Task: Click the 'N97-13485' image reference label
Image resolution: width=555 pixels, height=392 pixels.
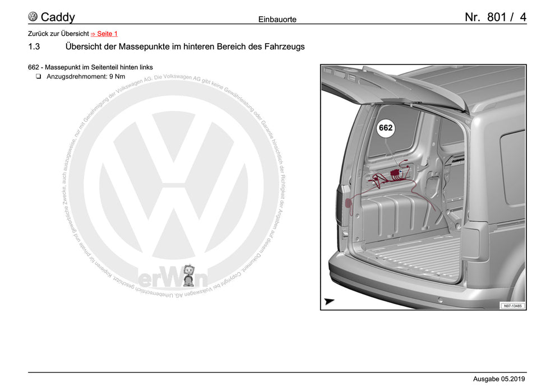Action: (513, 306)
